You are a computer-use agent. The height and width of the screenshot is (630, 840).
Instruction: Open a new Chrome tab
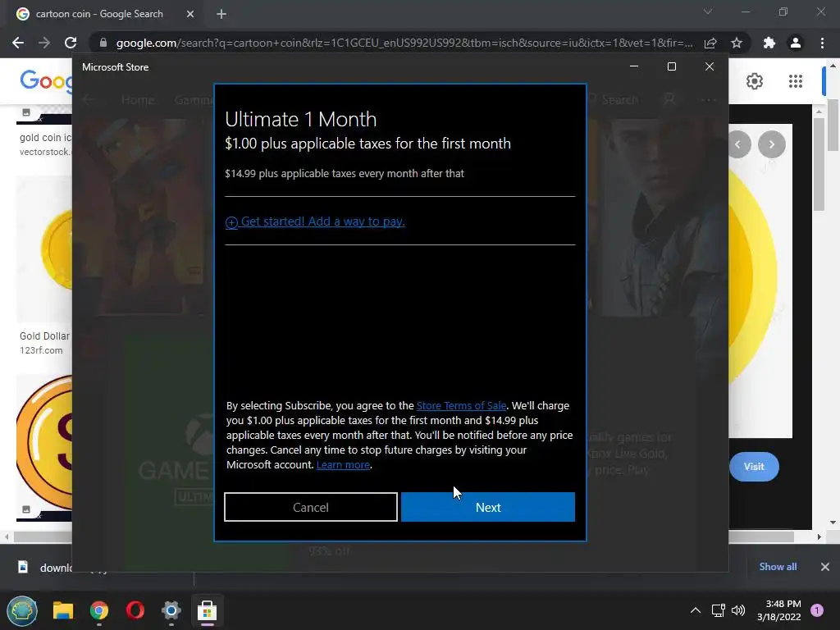tap(221, 14)
